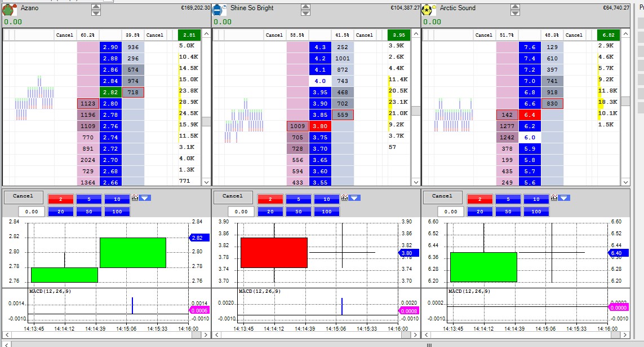644x347 pixels.
Task: Open chart options dropdown for Shine So Bright
Action: coord(354,198)
